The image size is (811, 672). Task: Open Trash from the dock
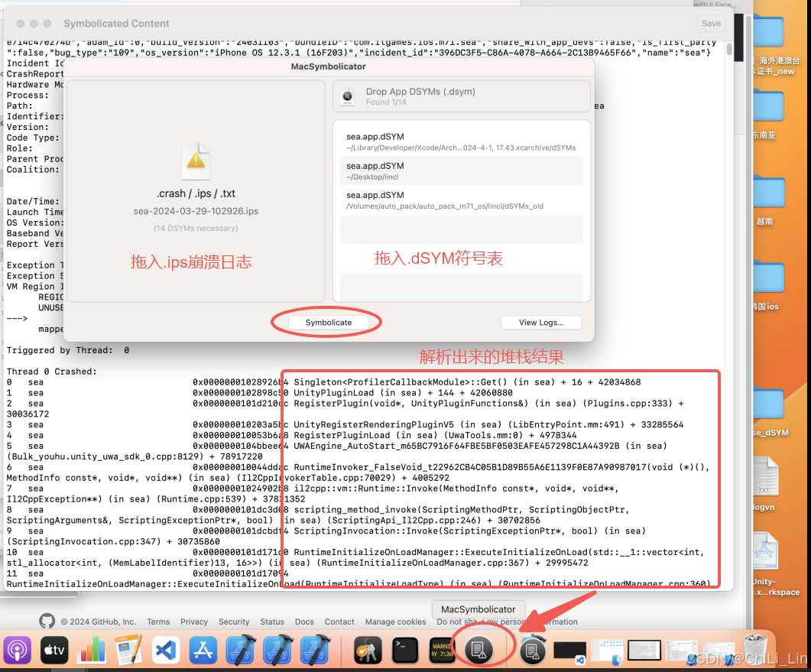(x=755, y=650)
